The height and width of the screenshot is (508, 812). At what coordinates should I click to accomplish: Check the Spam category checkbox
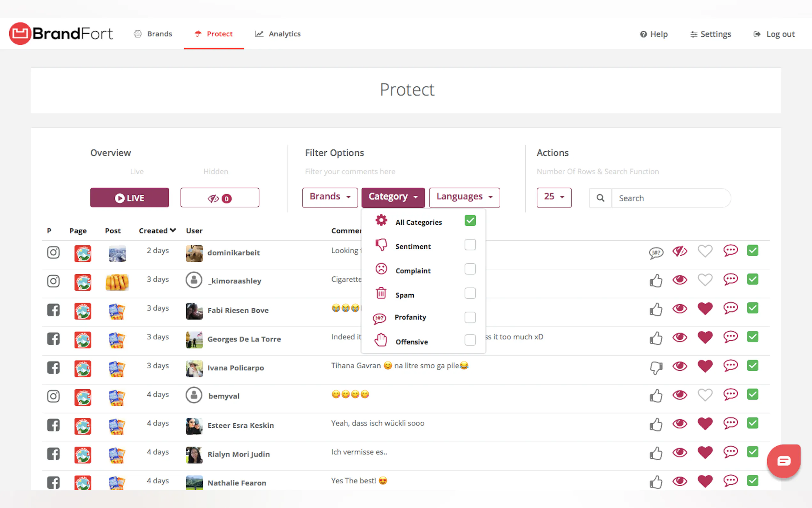(x=470, y=293)
